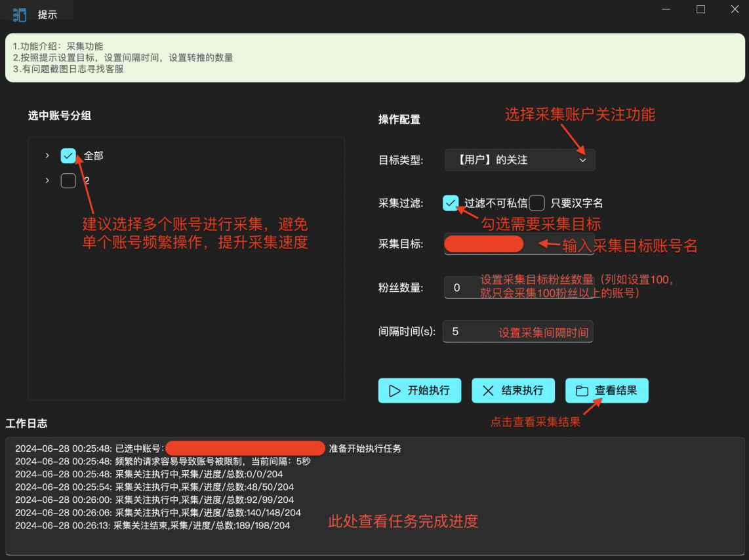Maximize the 提示 window
749x560 pixels.
click(x=700, y=9)
